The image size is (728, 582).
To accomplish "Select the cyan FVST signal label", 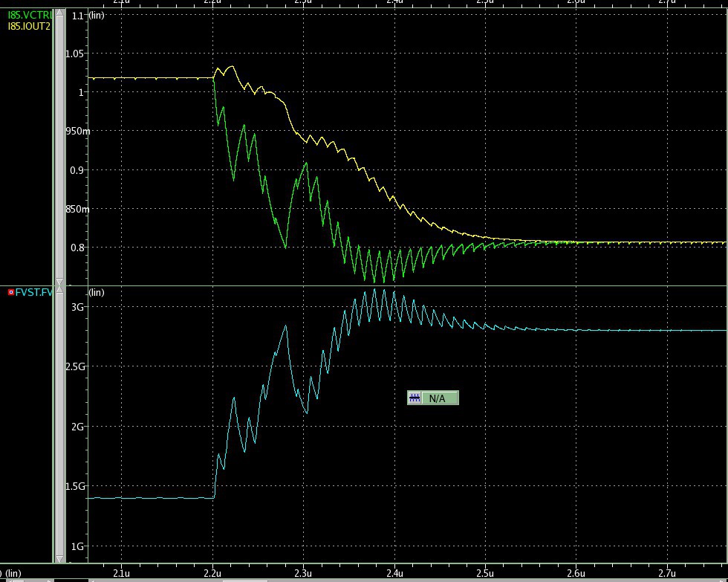I will coord(34,293).
